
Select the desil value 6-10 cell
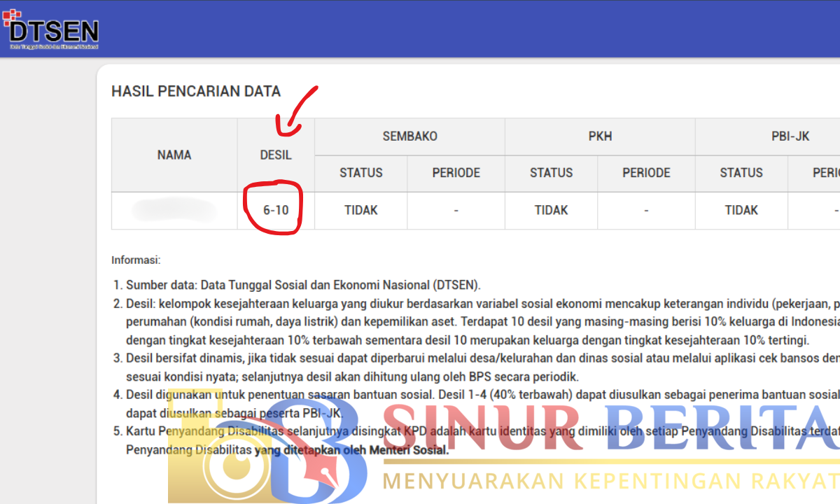click(x=276, y=210)
